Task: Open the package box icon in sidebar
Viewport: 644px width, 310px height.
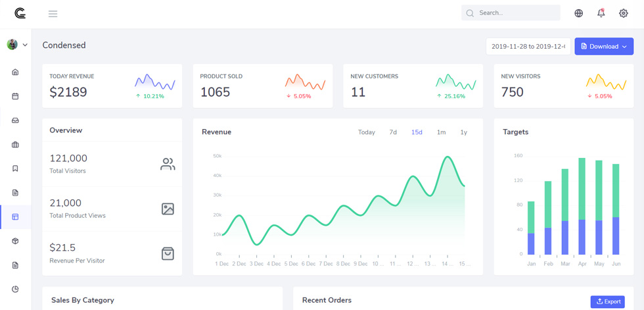Action: 15,241
